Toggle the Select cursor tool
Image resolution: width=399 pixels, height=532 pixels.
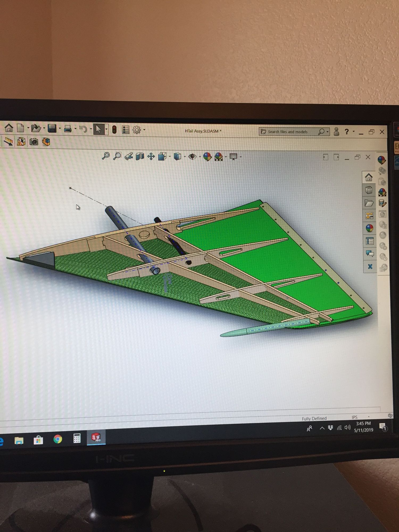(x=98, y=130)
